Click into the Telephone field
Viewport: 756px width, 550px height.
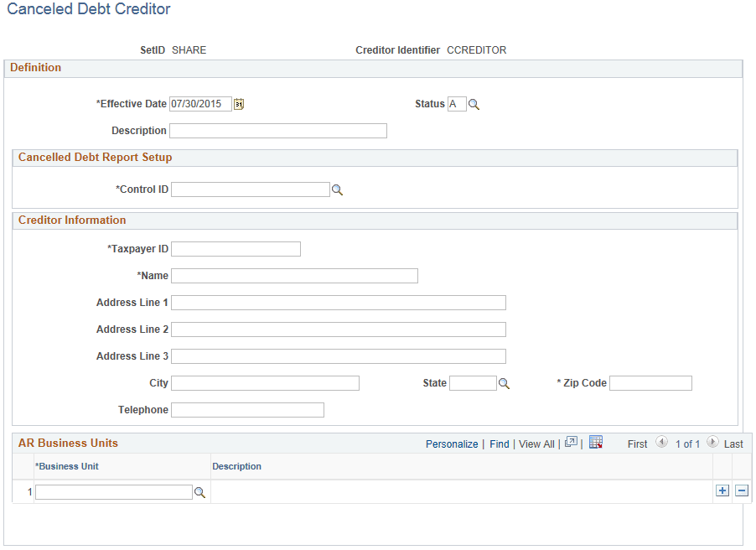pos(247,409)
